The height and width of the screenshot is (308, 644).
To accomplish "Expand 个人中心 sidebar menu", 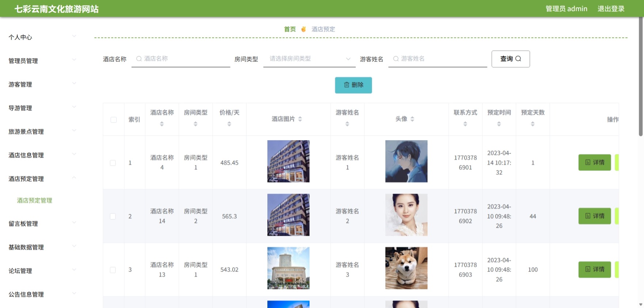I will pos(42,37).
